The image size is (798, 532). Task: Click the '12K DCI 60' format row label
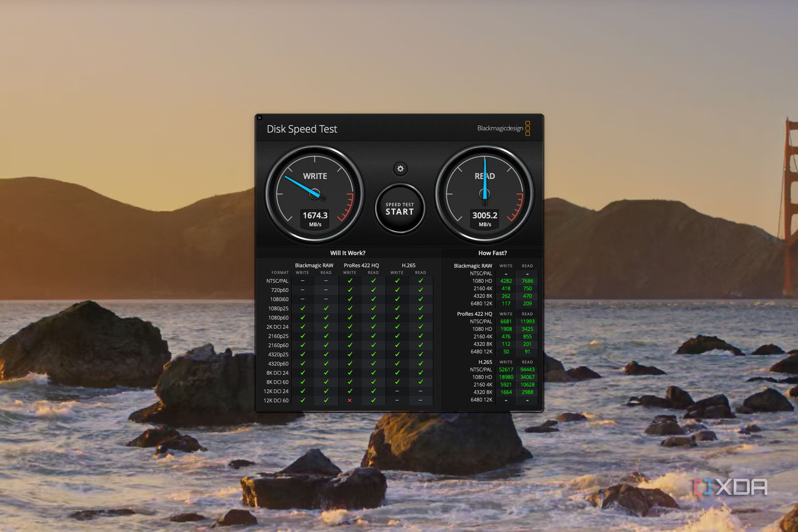click(x=276, y=400)
